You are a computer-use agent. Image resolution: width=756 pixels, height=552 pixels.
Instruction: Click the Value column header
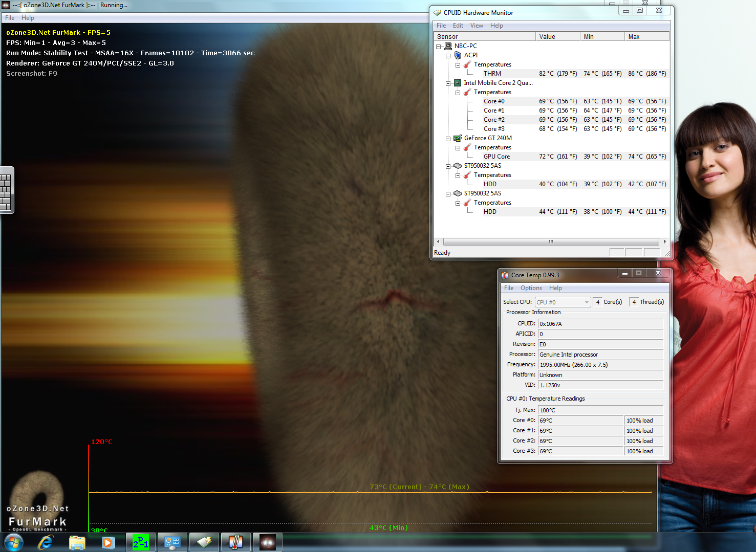click(558, 37)
